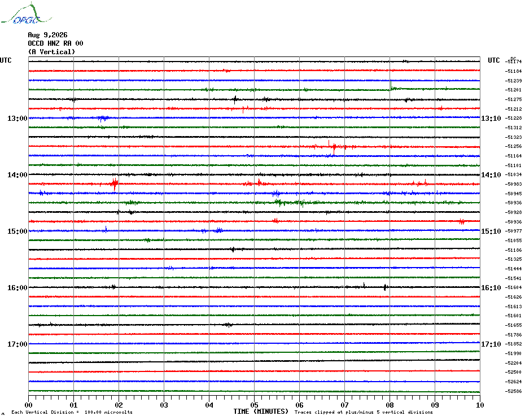Click the '15:00' time label
The image size is (525, 420).
tap(17, 231)
